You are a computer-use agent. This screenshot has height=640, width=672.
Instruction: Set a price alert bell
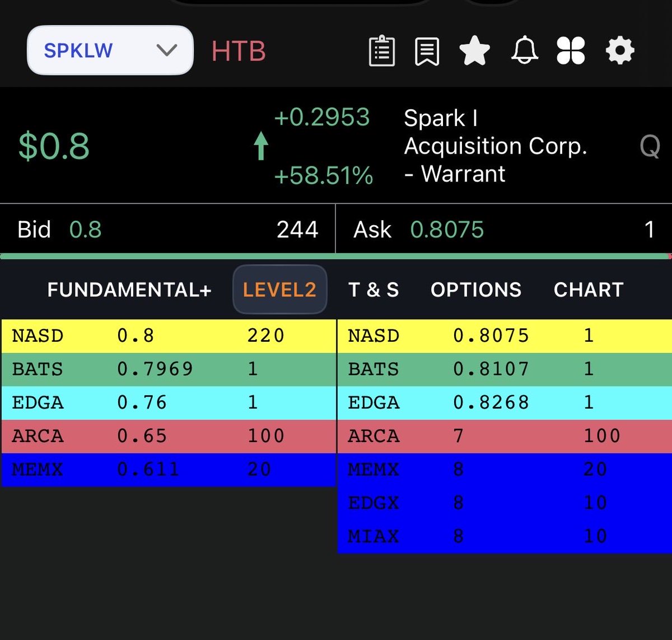(525, 51)
